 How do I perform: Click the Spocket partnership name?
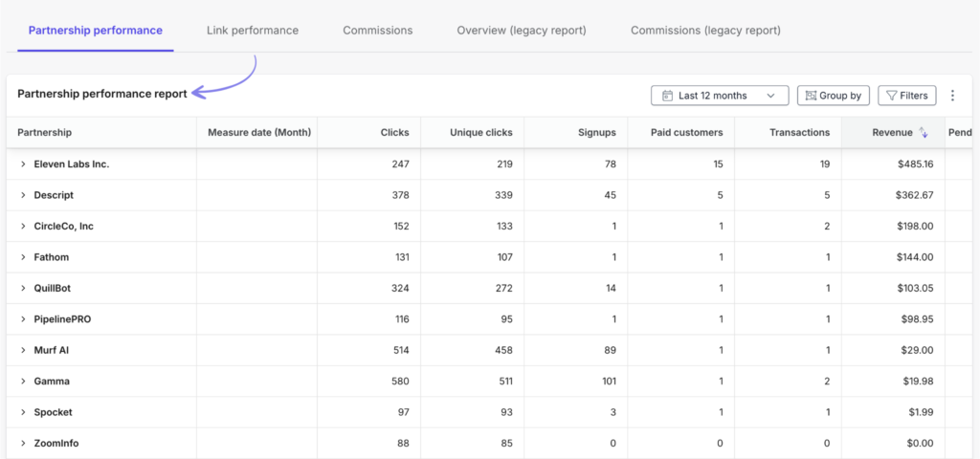tap(54, 412)
